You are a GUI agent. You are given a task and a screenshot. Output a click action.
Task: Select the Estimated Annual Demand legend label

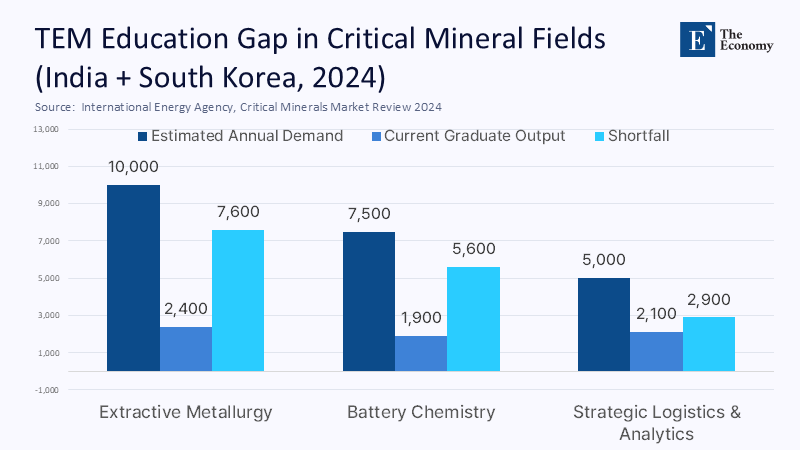coord(247,136)
